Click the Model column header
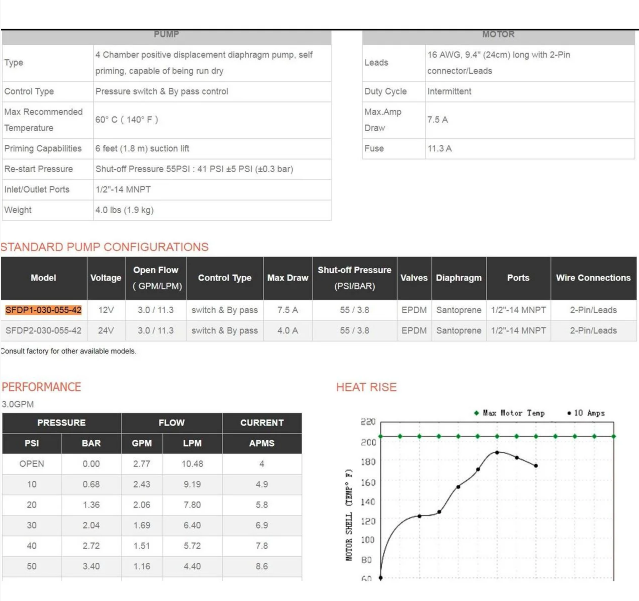 (43, 278)
